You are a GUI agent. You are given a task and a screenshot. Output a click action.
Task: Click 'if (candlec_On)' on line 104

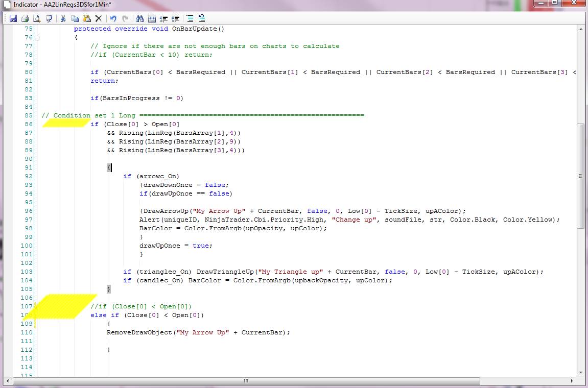tap(153, 280)
